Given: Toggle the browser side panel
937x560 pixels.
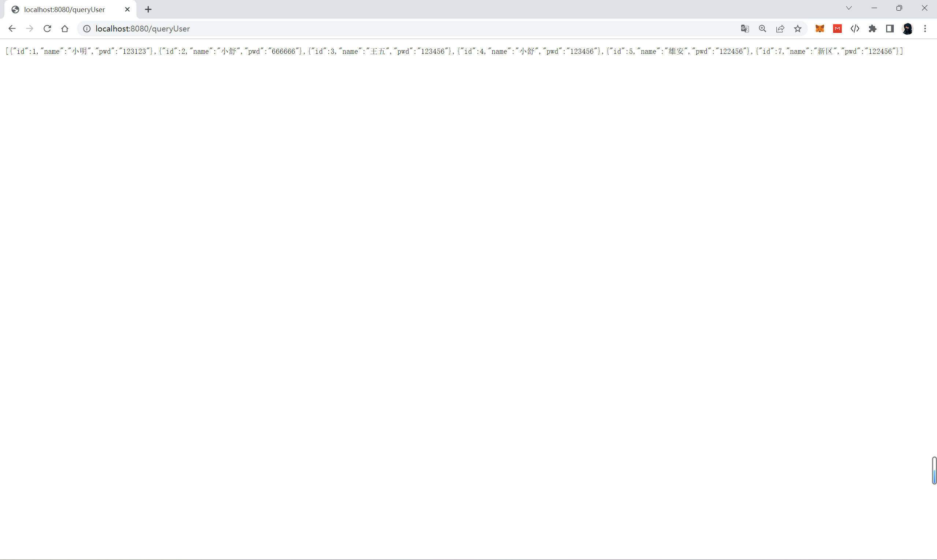Looking at the screenshot, I should (890, 29).
